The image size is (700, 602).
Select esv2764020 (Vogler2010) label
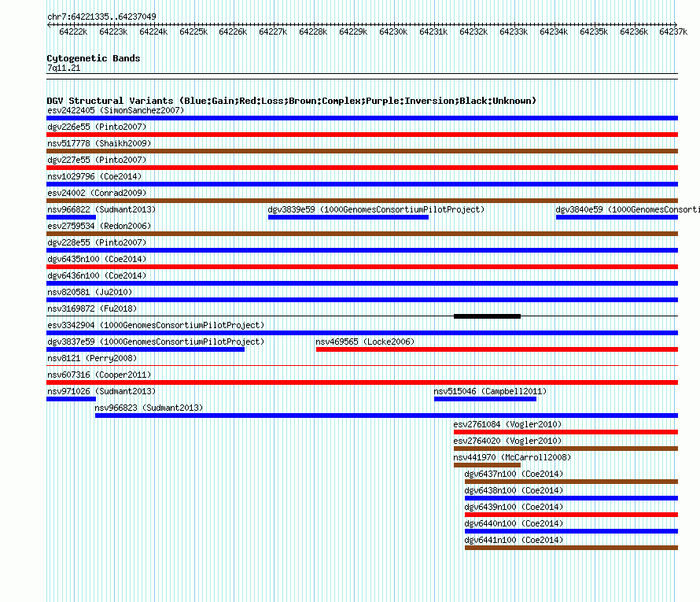click(507, 441)
